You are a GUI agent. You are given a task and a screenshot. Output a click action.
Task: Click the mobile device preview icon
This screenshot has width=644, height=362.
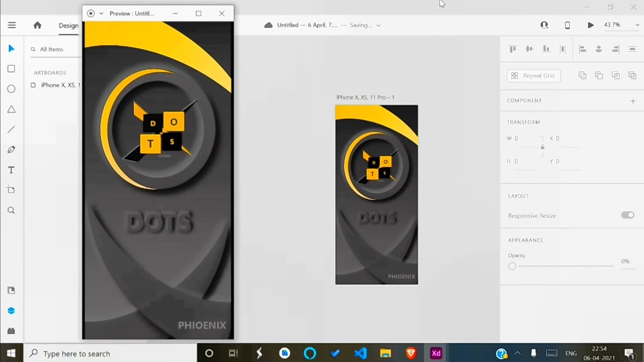pyautogui.click(x=567, y=25)
